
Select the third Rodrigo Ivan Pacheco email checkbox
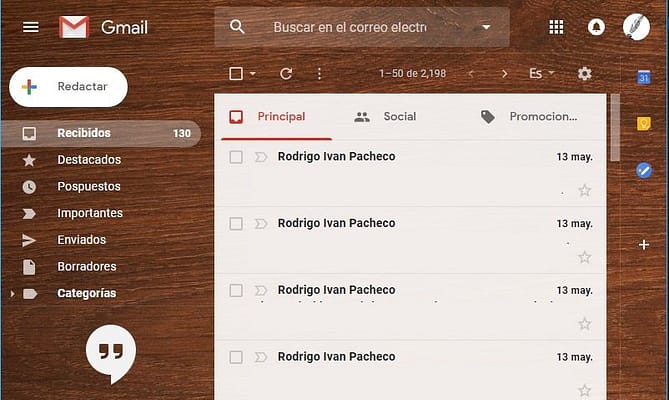(236, 290)
